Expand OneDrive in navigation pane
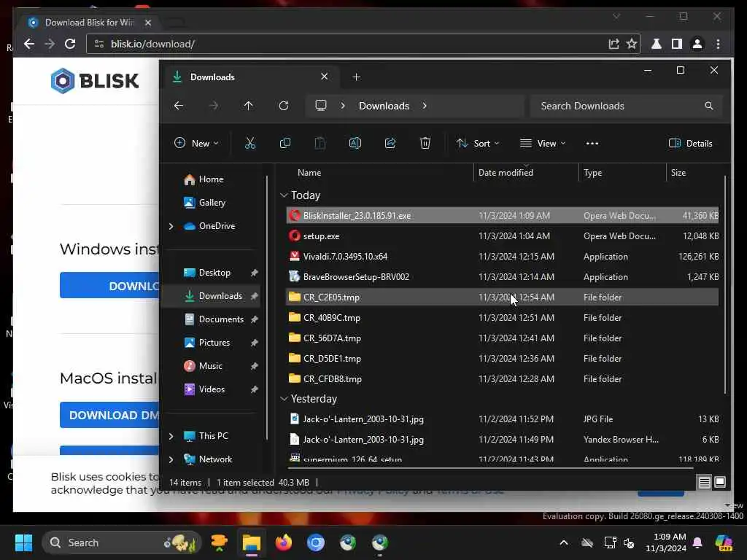 171,226
